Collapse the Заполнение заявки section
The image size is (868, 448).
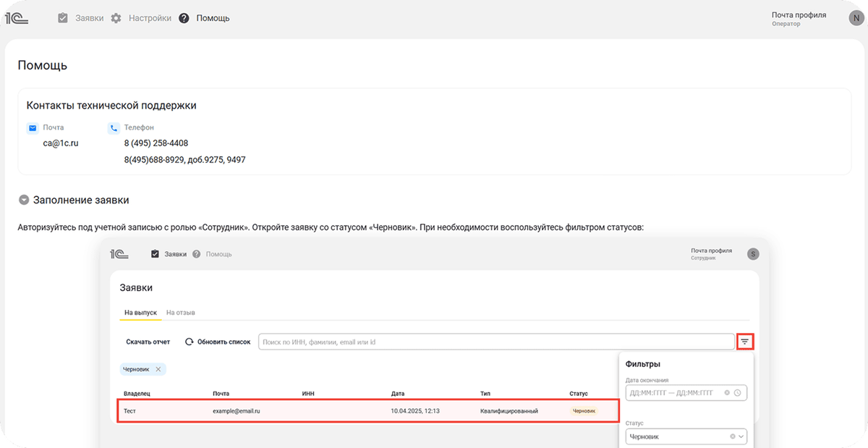[x=24, y=200]
